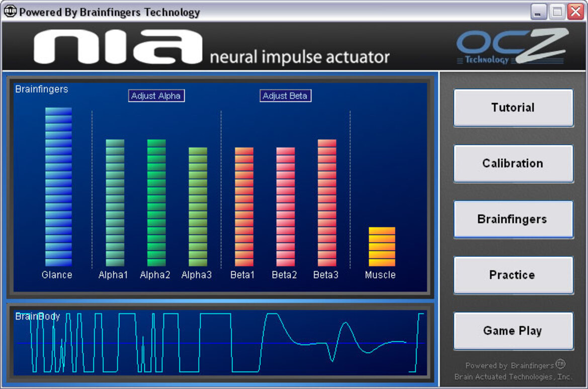The height and width of the screenshot is (389, 588).
Task: Go to the Practice mode
Action: pos(513,275)
